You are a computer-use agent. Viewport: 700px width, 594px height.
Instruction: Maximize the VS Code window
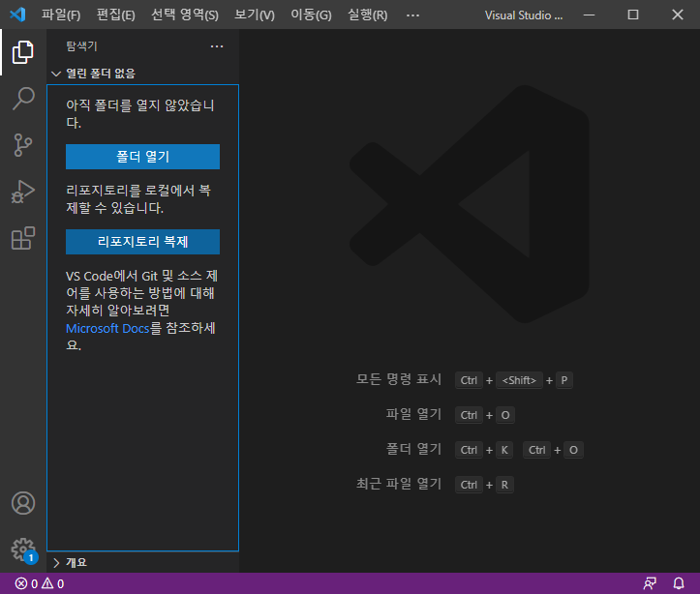[633, 15]
